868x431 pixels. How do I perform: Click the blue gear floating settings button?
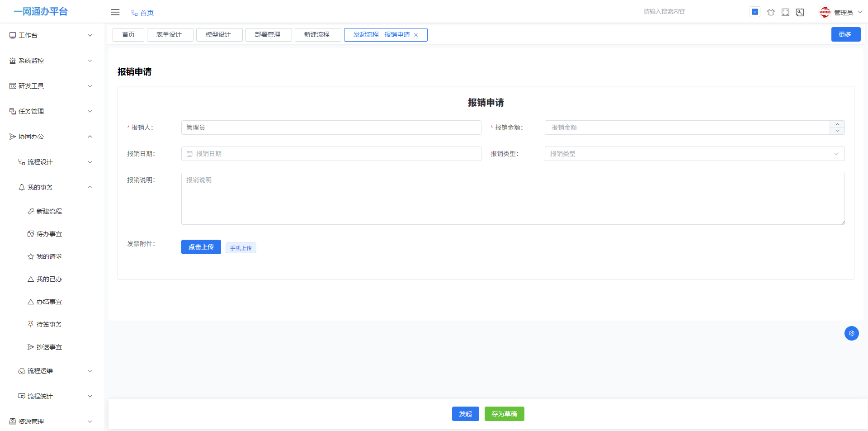tap(852, 333)
